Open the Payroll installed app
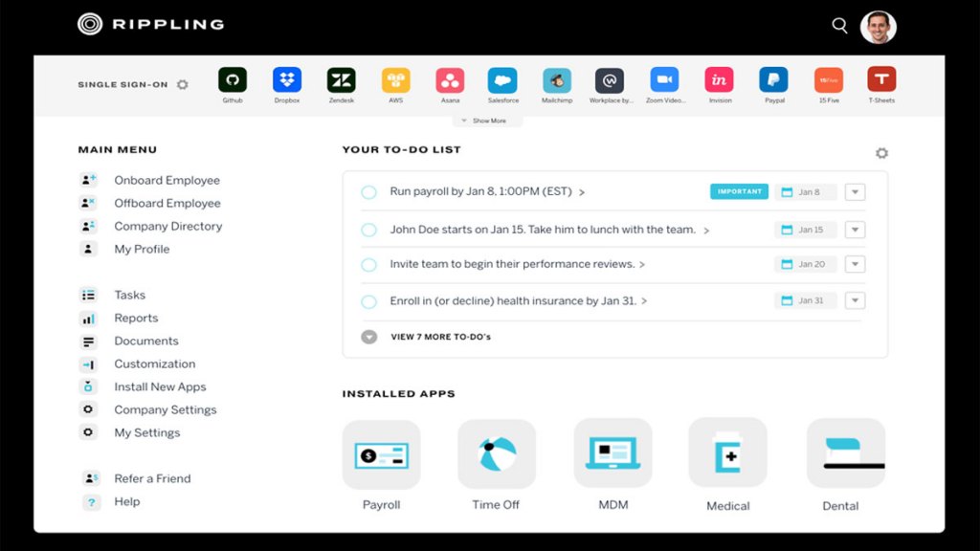 coord(381,454)
